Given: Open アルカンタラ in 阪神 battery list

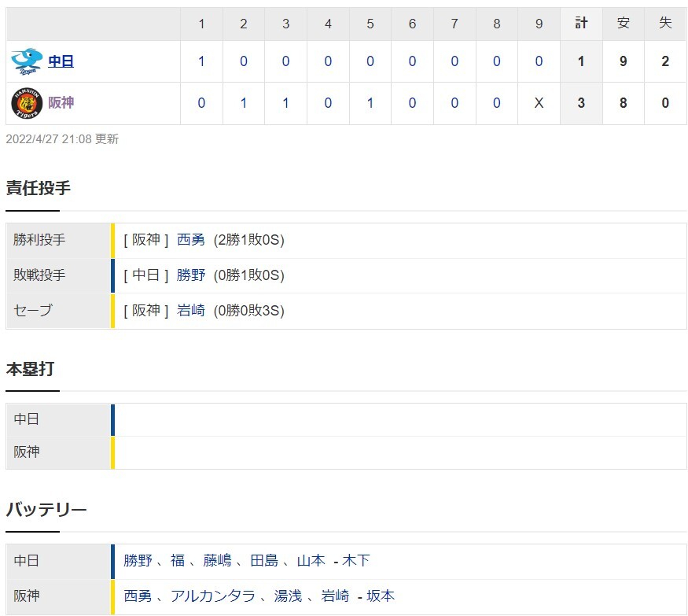Looking at the screenshot, I should tap(213, 596).
